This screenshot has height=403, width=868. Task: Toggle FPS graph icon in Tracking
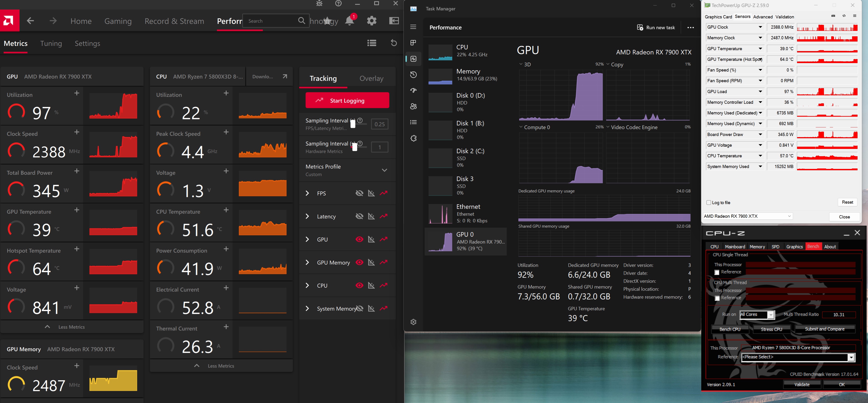[x=371, y=193]
